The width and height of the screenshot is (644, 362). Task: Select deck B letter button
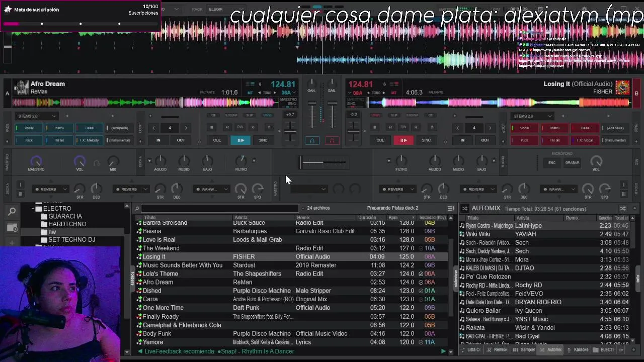[x=636, y=94]
